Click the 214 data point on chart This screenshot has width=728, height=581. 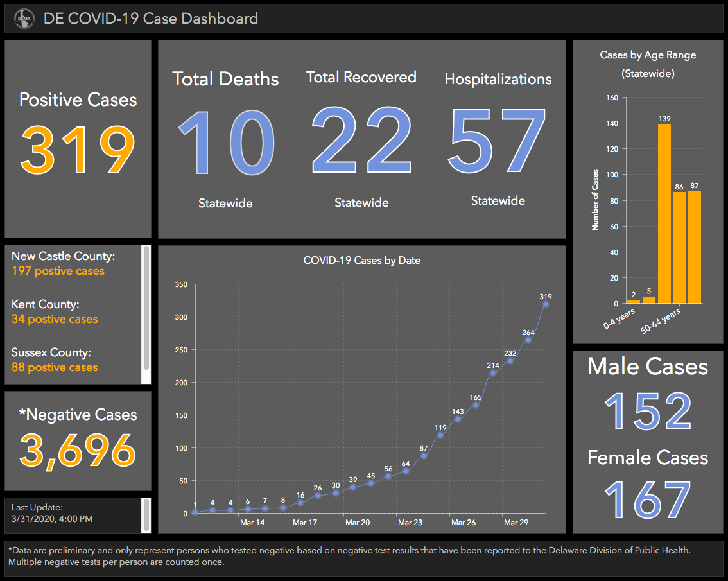(x=493, y=374)
